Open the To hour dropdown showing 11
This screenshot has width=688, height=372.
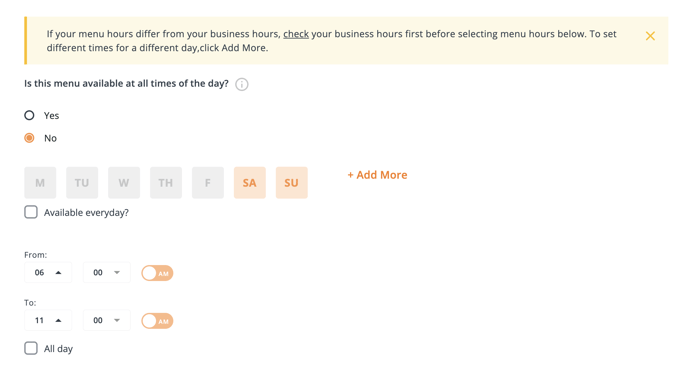pos(48,320)
